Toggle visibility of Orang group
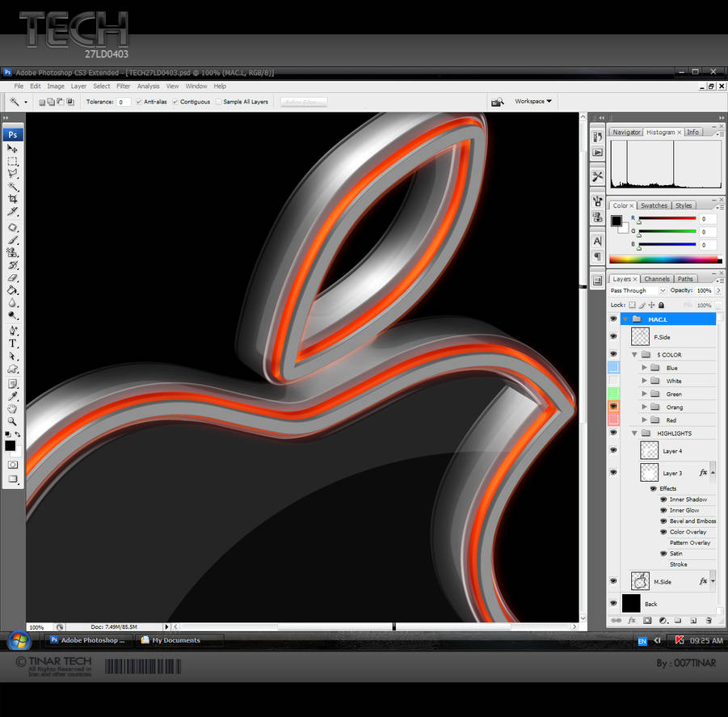The width and height of the screenshot is (728, 717). click(x=613, y=407)
